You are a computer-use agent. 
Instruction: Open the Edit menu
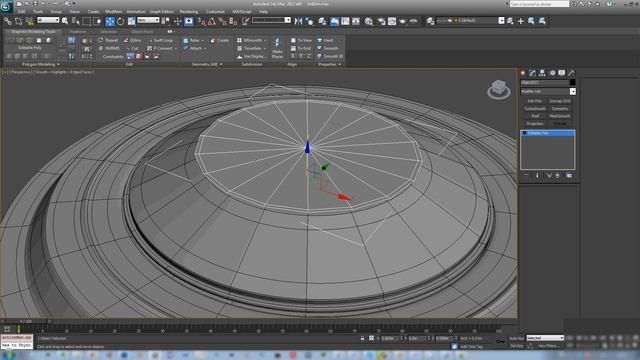click(21, 11)
